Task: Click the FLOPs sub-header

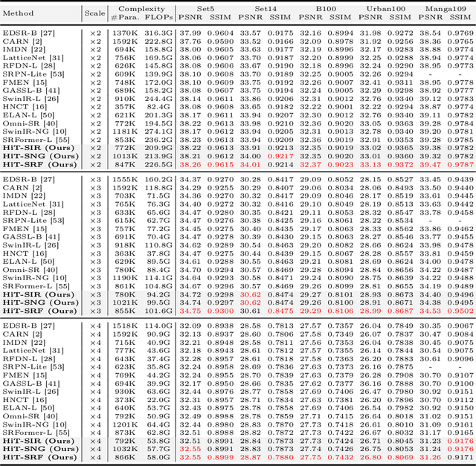Action: coord(158,17)
